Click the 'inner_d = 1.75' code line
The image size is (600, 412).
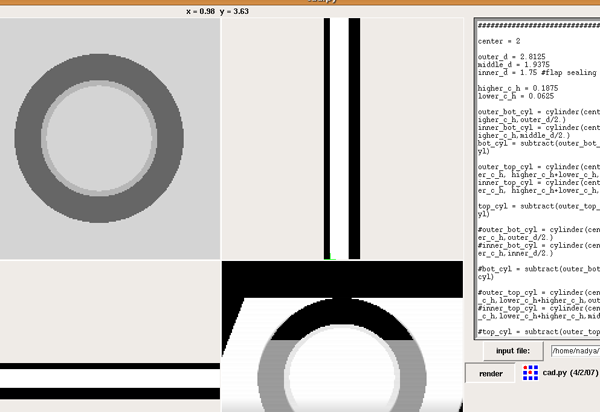tap(537, 73)
